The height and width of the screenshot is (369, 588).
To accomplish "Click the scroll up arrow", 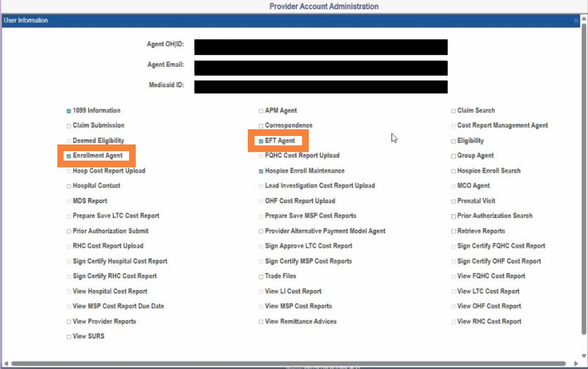I will coord(584,18).
